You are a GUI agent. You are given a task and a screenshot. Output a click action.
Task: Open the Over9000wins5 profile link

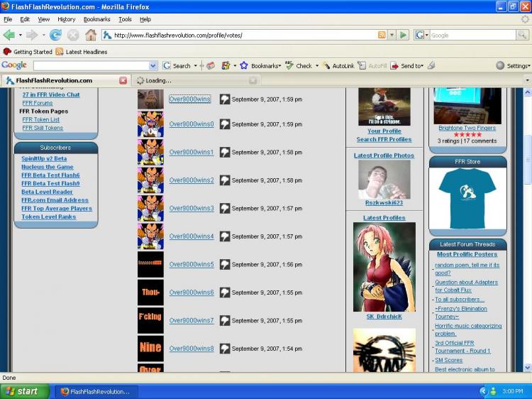(x=192, y=265)
